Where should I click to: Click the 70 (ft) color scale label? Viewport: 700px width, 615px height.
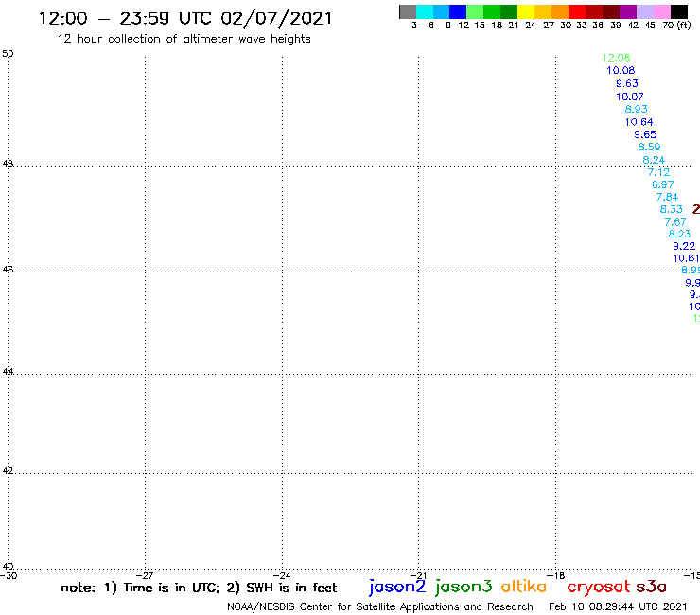[x=676, y=26]
